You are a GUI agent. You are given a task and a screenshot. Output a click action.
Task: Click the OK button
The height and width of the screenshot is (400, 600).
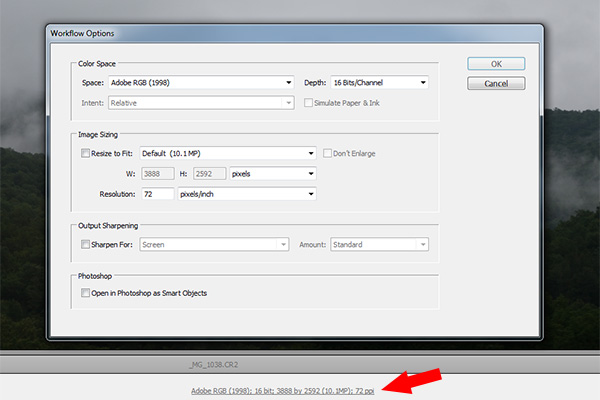(x=496, y=64)
